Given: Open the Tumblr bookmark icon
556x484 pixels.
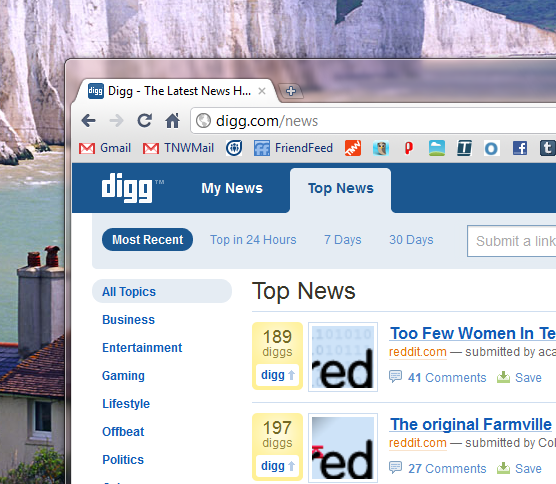Looking at the screenshot, I should coord(547,148).
